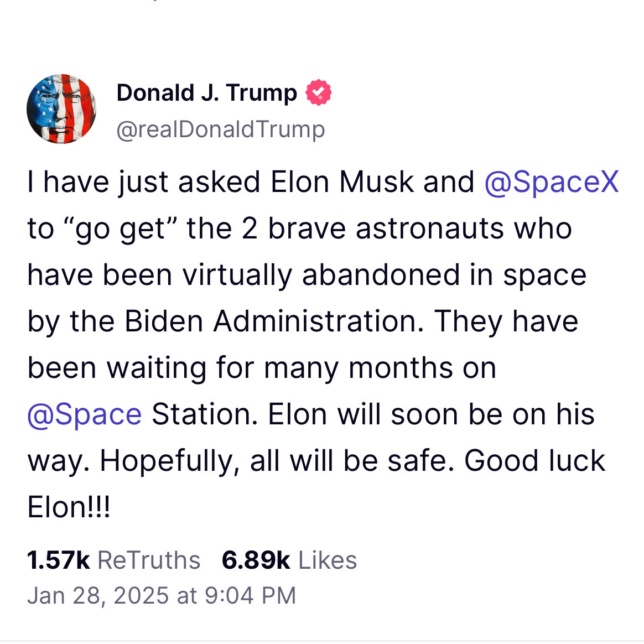View the 1.57k ReTruths list
Image resolution: width=644 pixels, height=644 pixels.
click(x=114, y=560)
